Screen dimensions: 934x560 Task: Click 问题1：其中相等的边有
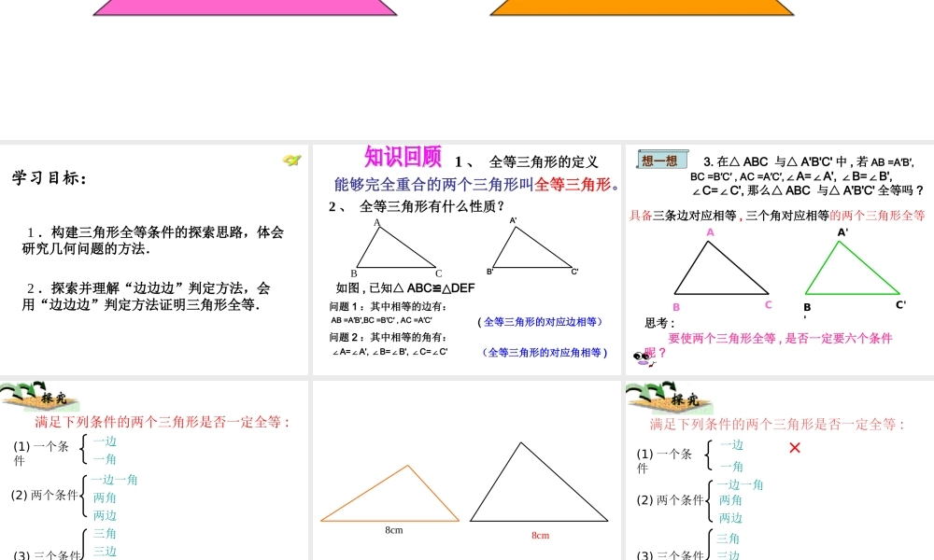(x=388, y=306)
